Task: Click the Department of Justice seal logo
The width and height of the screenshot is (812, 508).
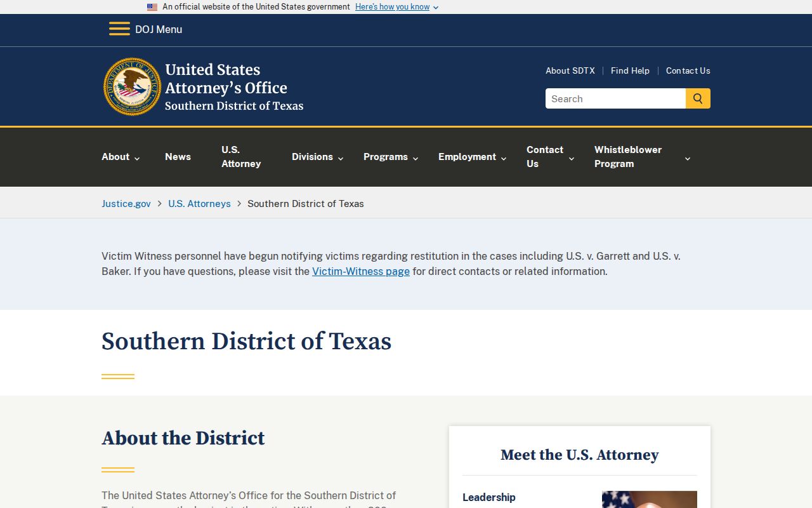Action: coord(133,87)
